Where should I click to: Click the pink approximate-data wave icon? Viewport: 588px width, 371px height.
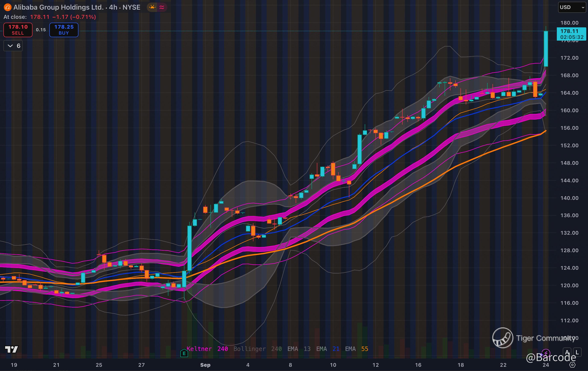[162, 7]
